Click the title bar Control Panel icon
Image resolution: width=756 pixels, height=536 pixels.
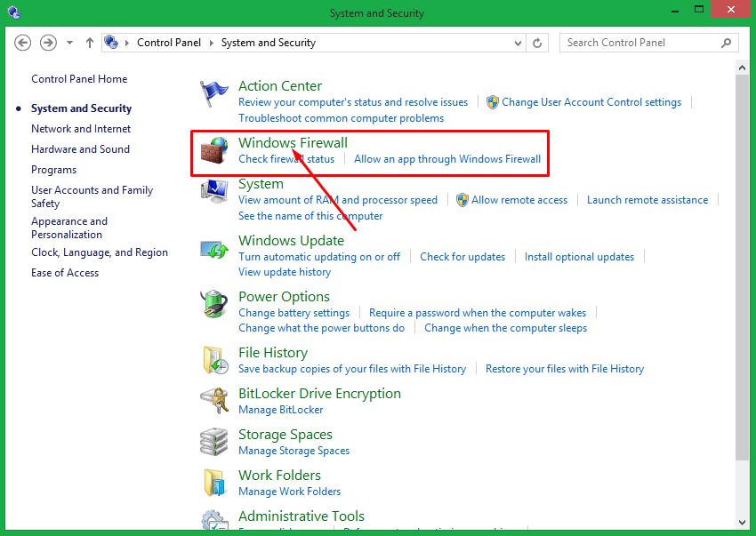(x=14, y=12)
